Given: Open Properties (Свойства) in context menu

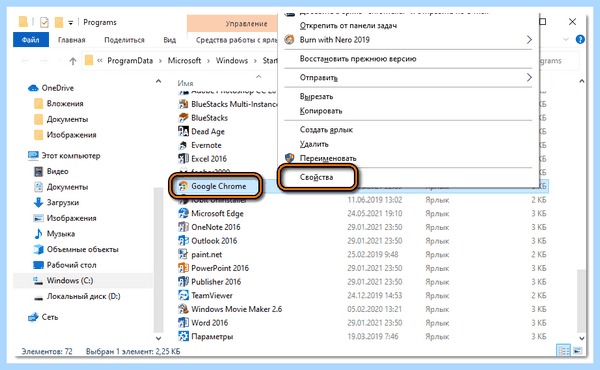Looking at the screenshot, I should coord(316,177).
